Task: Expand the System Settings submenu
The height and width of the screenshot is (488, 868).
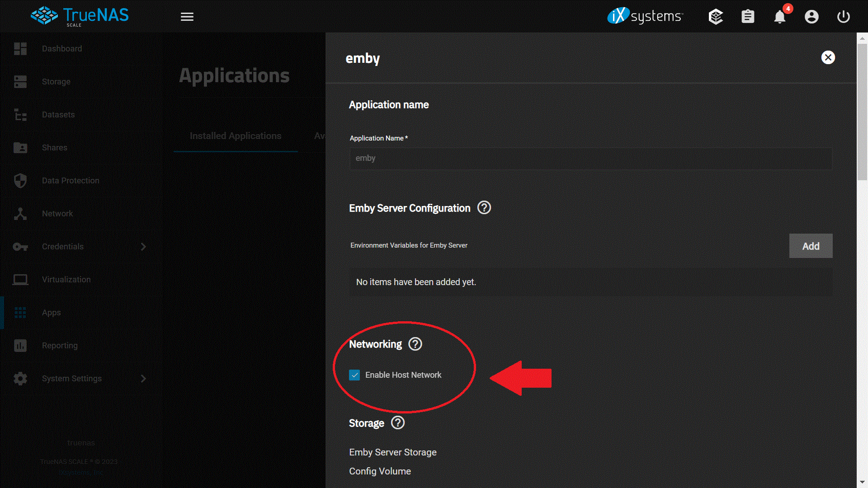Action: tap(143, 379)
